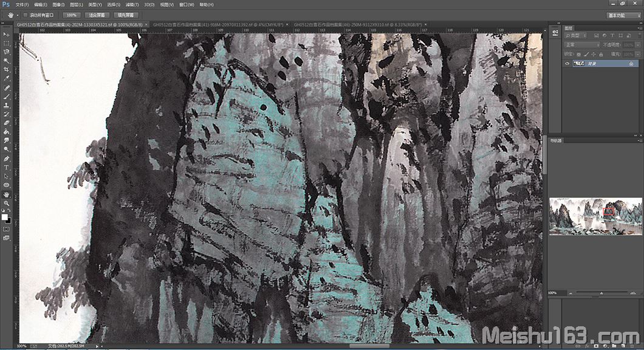The image size is (644, 350).
Task: Click the shape layer filter icon
Action: coord(620,36)
